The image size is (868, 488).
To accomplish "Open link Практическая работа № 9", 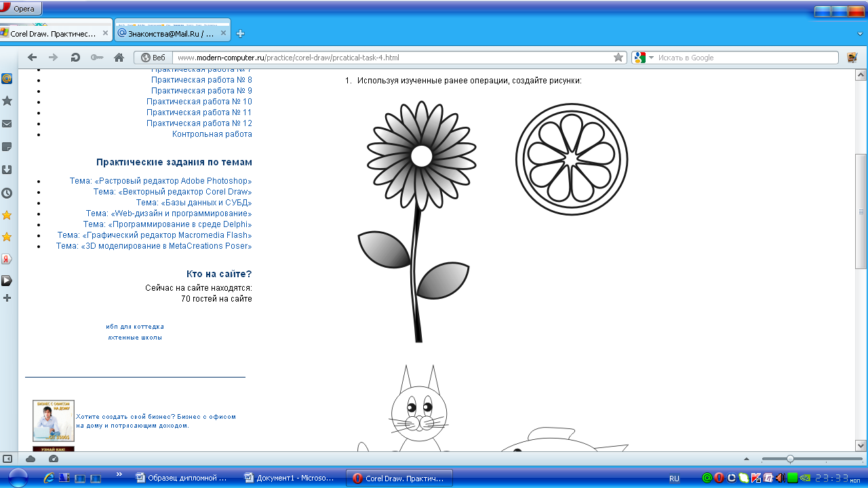I will click(201, 91).
